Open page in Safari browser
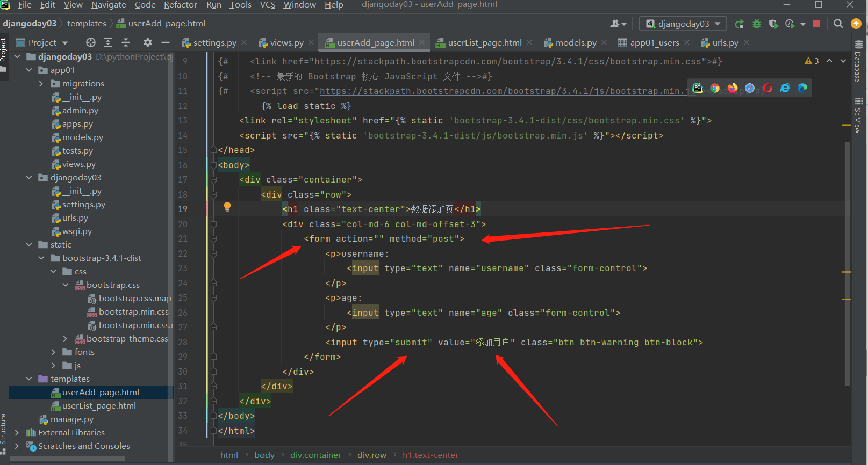Image resolution: width=868 pixels, height=465 pixels. click(x=750, y=88)
